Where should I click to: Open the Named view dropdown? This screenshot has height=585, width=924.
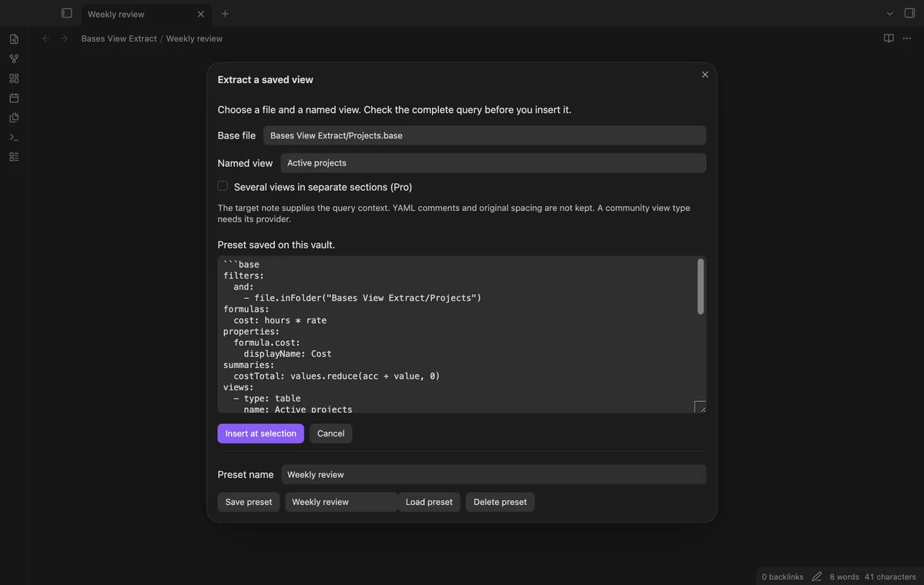tap(493, 163)
